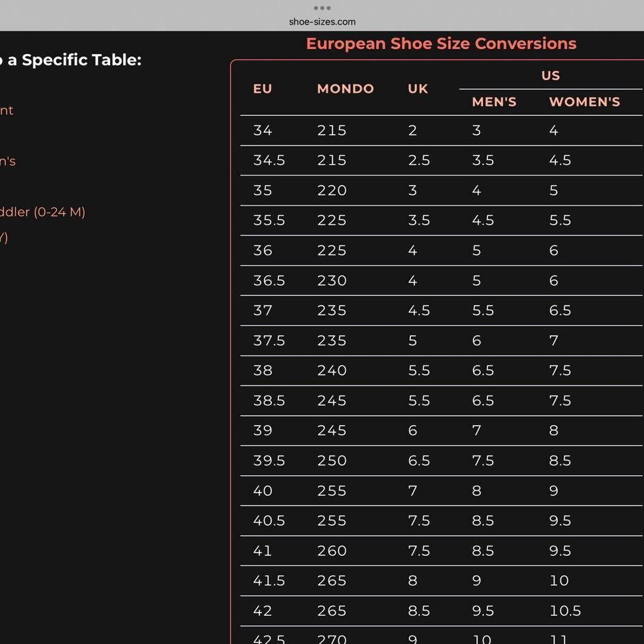Click the US MEN'S column header
The width and height of the screenshot is (644, 644).
pos(494,102)
